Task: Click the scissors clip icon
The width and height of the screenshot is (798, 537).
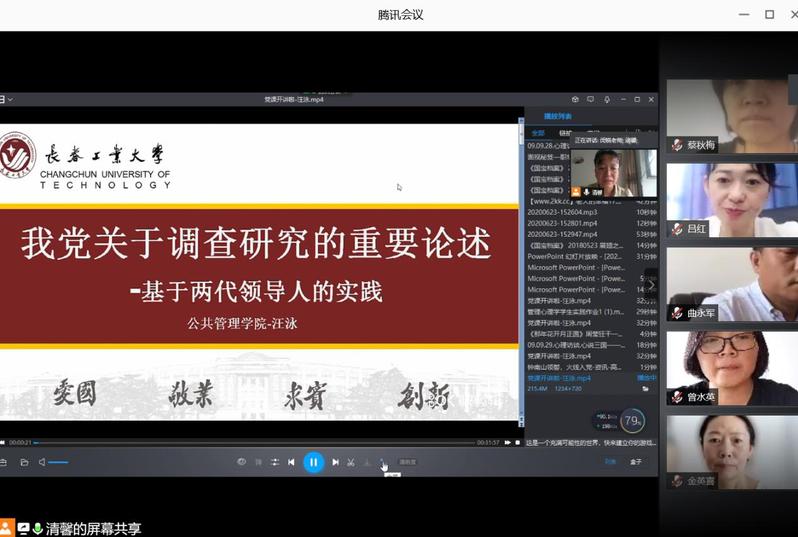Action: click(x=351, y=462)
